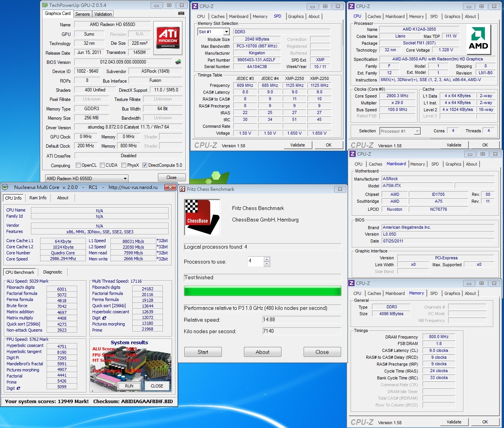Screen dimensions: 504x428
Task: Click the AMD logo in CPU-Z
Action: tap(478, 39)
